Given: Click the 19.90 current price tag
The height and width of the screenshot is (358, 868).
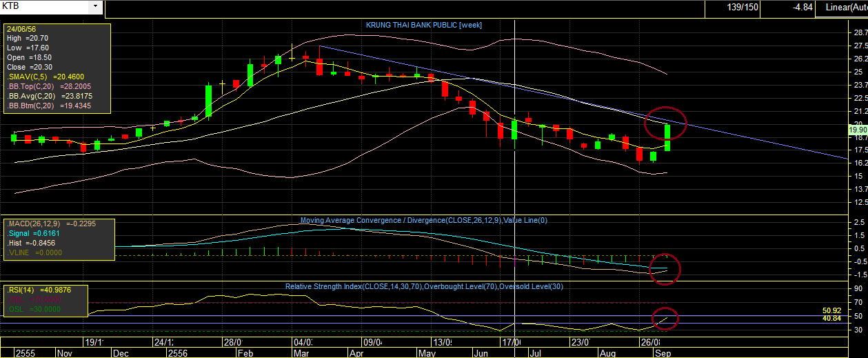Looking at the screenshot, I should point(859,130).
